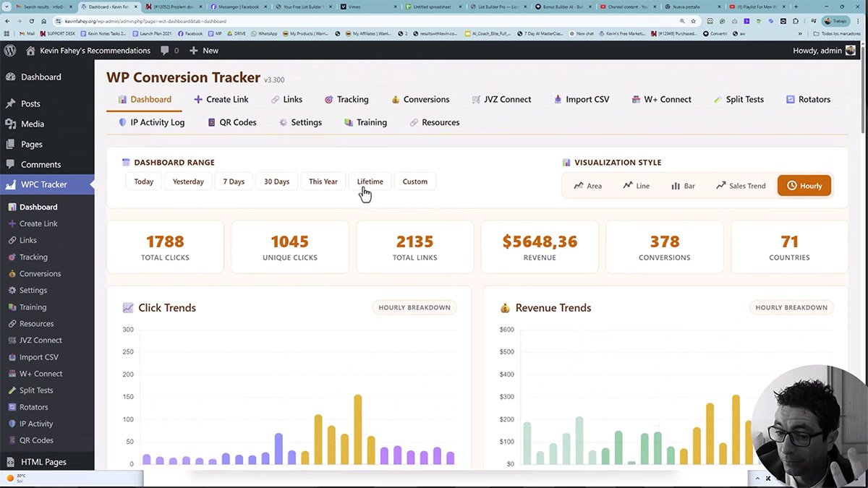This screenshot has width=868, height=488.
Task: Switch to the JVZ Connect top tab
Action: click(x=501, y=100)
